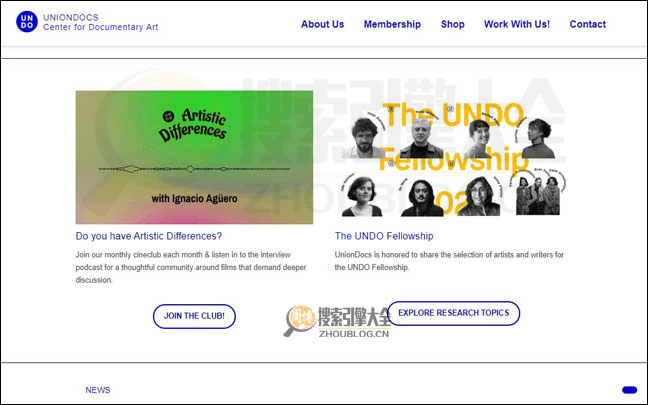
Task: Click the blue pill button at bottom right
Action: 629,390
